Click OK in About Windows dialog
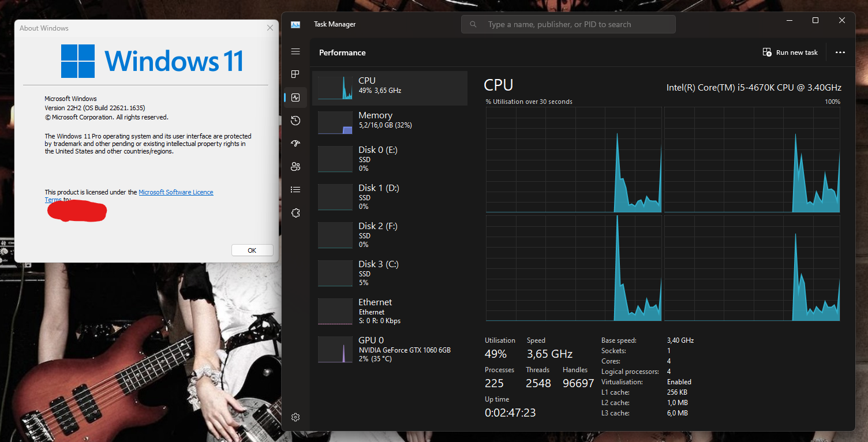This screenshot has width=868, height=442. click(252, 250)
